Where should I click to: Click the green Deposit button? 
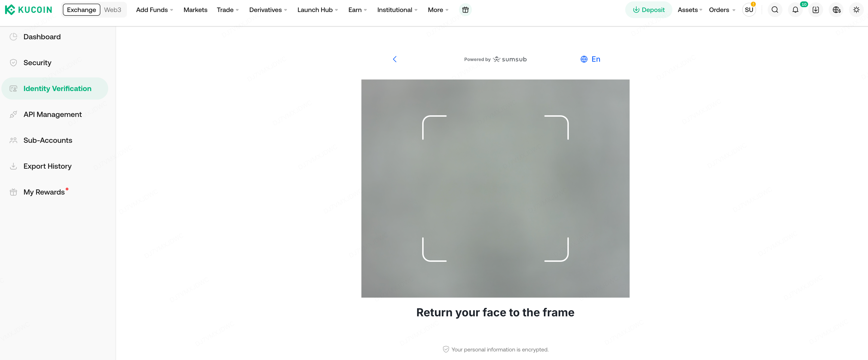[x=648, y=10]
